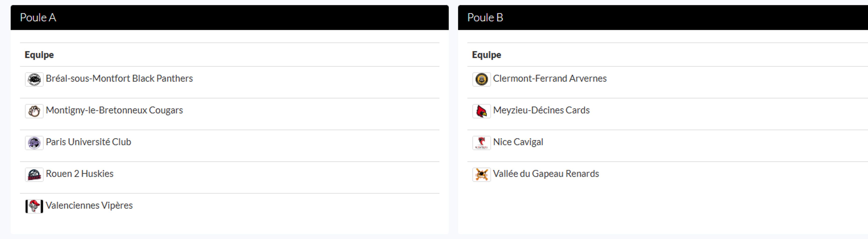Viewport: 868px width, 239px height.
Task: Click the Montigny-le-Bretonneux Cougars paw logo
Action: (34, 111)
